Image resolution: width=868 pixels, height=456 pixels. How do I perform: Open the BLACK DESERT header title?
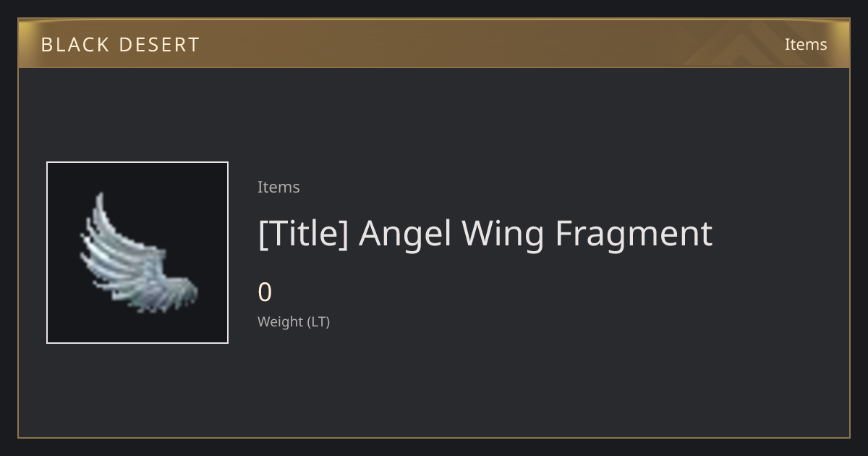[x=120, y=45]
